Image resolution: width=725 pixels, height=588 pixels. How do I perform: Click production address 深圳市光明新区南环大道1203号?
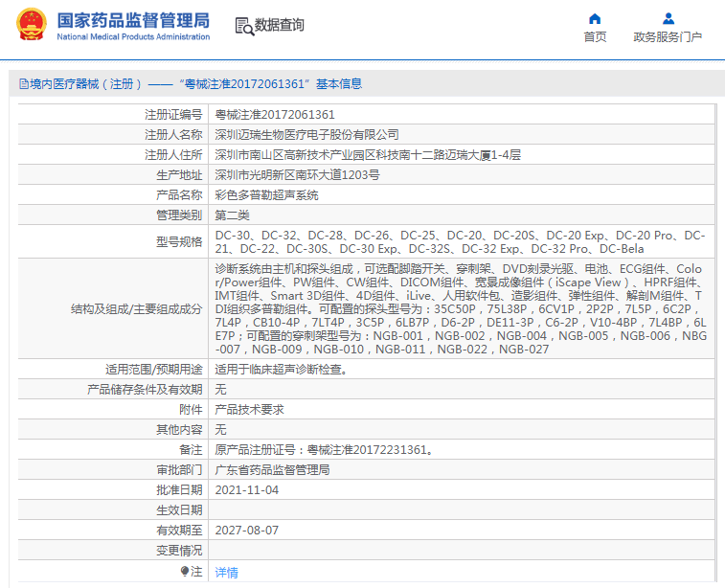[x=297, y=174]
